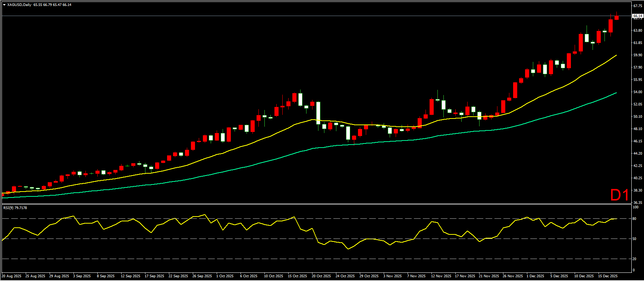Click the 15 Dec 2025 date label
Viewport: 644px width, 281px height.
[608, 276]
